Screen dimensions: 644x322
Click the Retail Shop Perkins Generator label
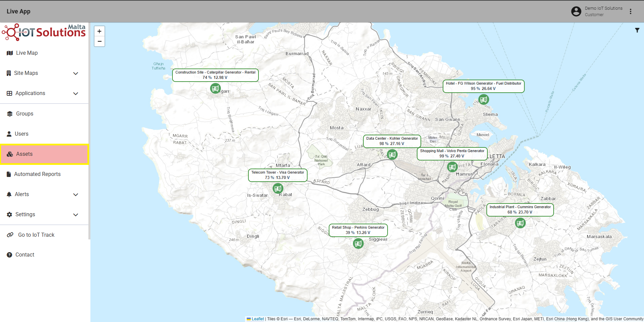coord(358,230)
